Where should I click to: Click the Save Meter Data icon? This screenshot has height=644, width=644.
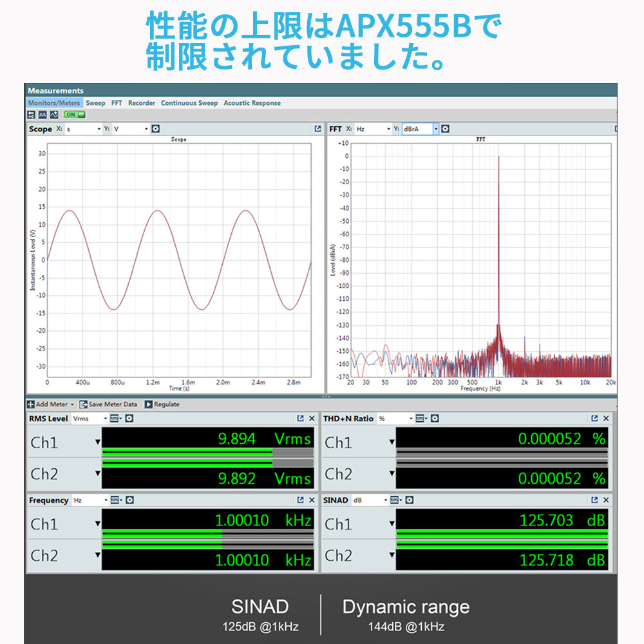[x=82, y=404]
